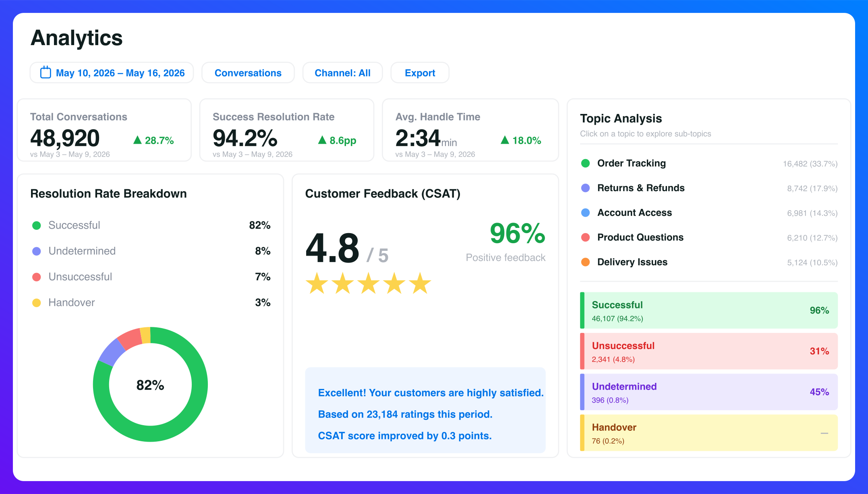868x494 pixels.
Task: Click 'Based on 23,184 ratings this period.'
Action: [x=405, y=414]
